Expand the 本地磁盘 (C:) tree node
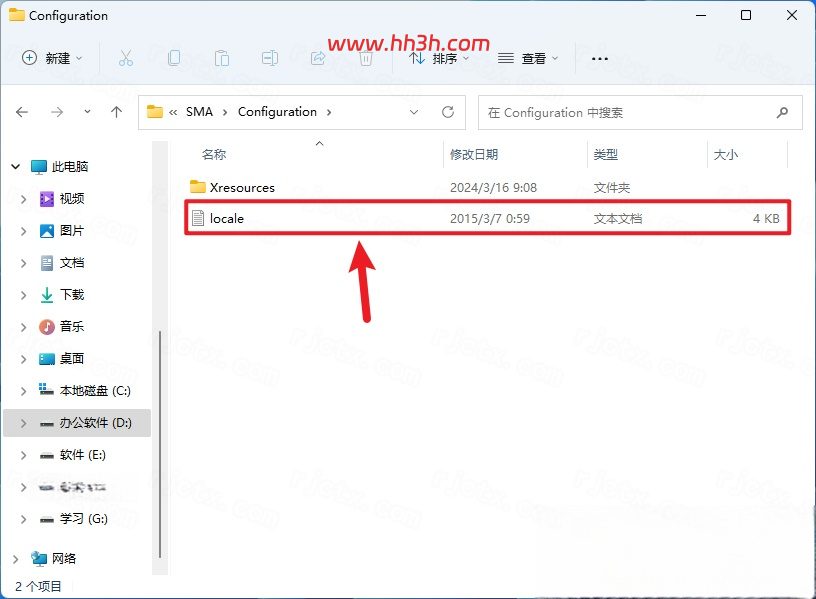 (x=23, y=391)
